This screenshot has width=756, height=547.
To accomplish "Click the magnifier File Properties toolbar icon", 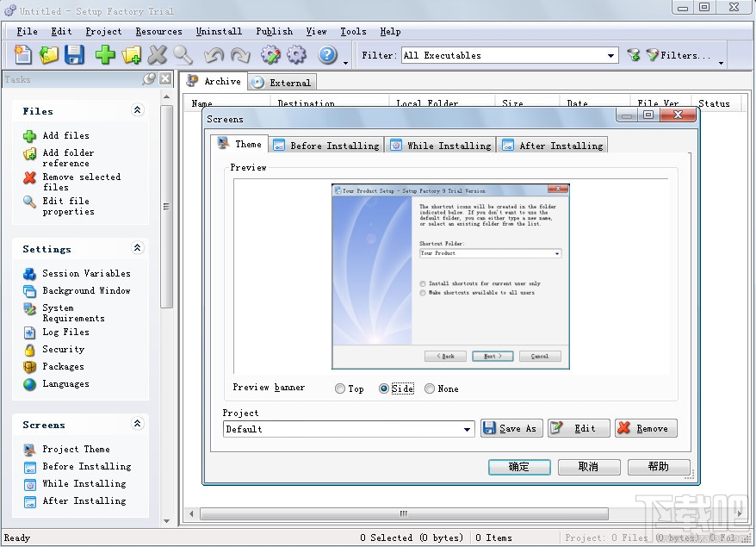I will 183,54.
